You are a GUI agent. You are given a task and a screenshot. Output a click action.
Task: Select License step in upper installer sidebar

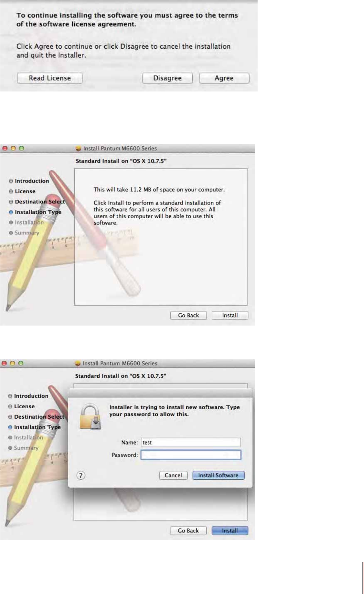pyautogui.click(x=22, y=191)
